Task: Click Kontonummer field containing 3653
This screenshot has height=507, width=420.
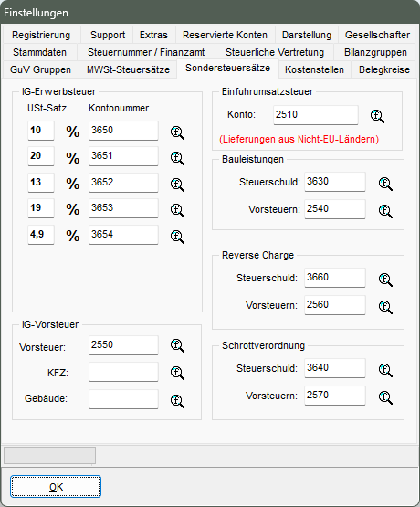Action: point(124,208)
